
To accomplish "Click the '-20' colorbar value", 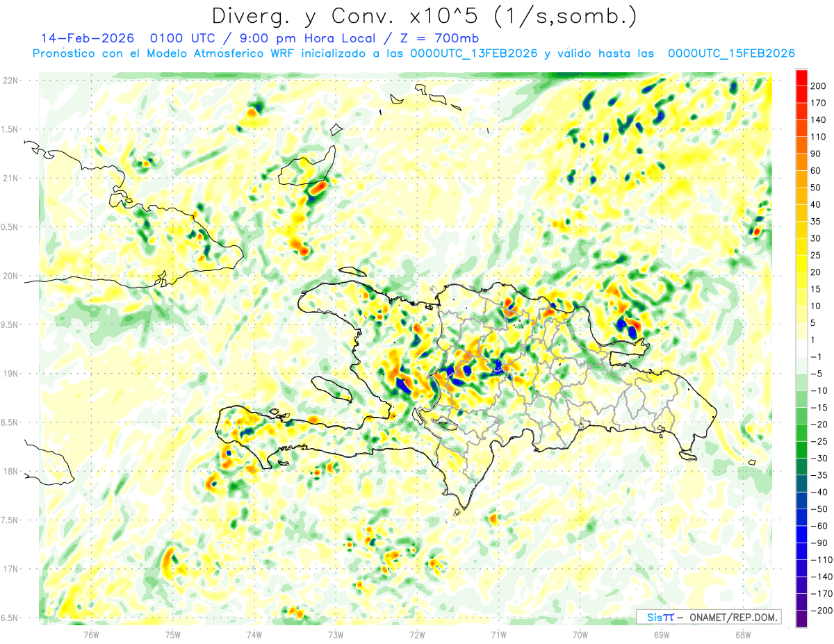I will point(819,424).
